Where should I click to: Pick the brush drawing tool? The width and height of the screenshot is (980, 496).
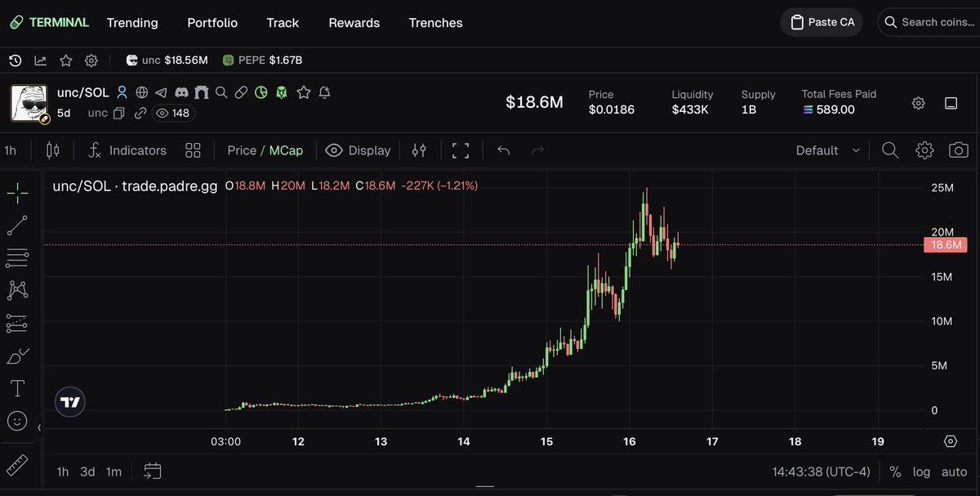[x=17, y=355]
